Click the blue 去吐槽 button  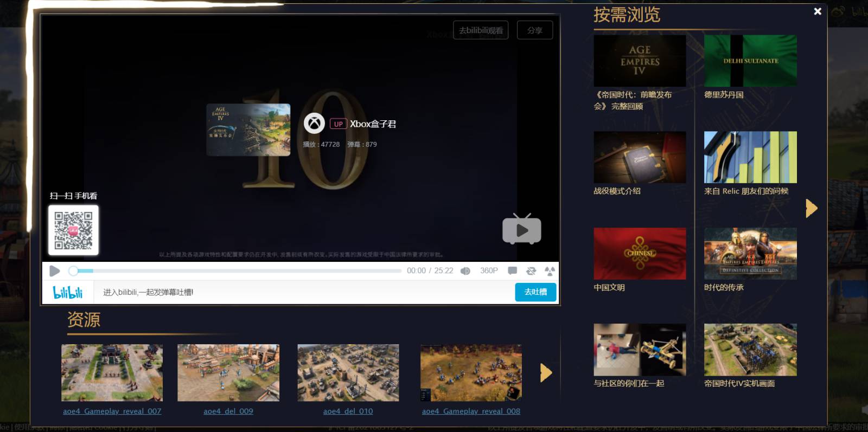point(535,292)
